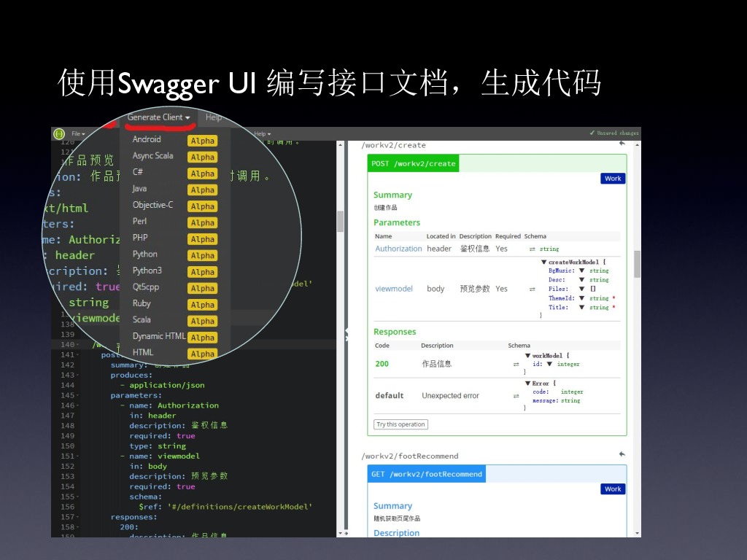Open the Help menu beside Generate Client
Screen dimensions: 747x560
click(x=214, y=117)
